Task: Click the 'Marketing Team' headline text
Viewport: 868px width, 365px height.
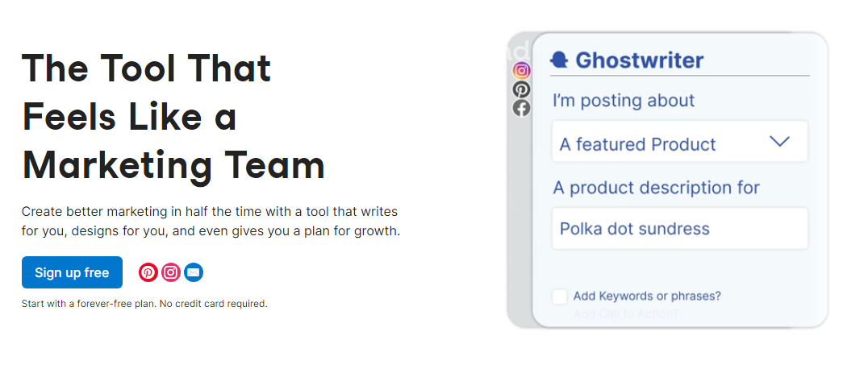Action: (173, 165)
